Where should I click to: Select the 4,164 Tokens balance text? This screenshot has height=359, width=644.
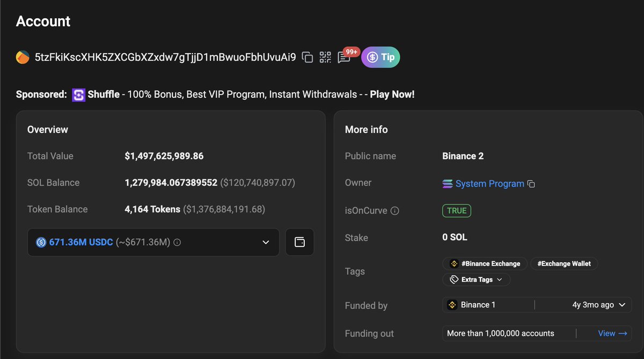point(152,209)
